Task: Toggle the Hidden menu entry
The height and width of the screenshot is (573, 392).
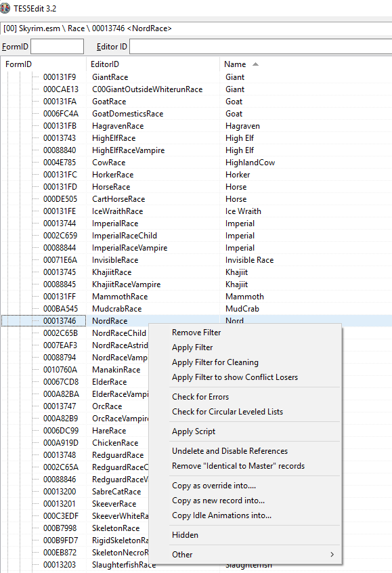Action: (x=186, y=535)
